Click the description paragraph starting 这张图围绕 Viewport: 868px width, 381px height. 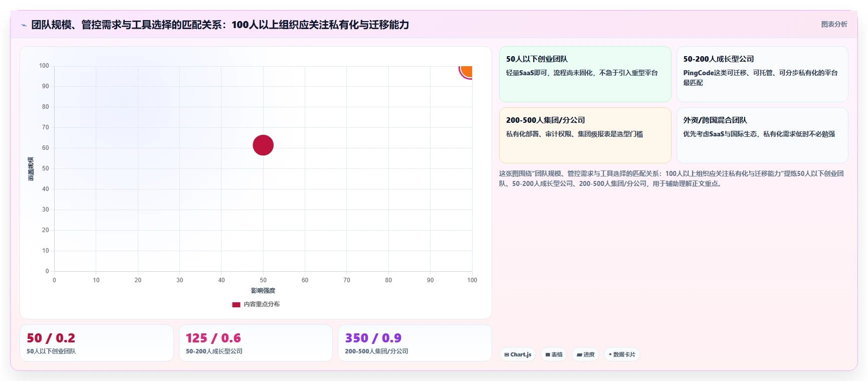672,178
